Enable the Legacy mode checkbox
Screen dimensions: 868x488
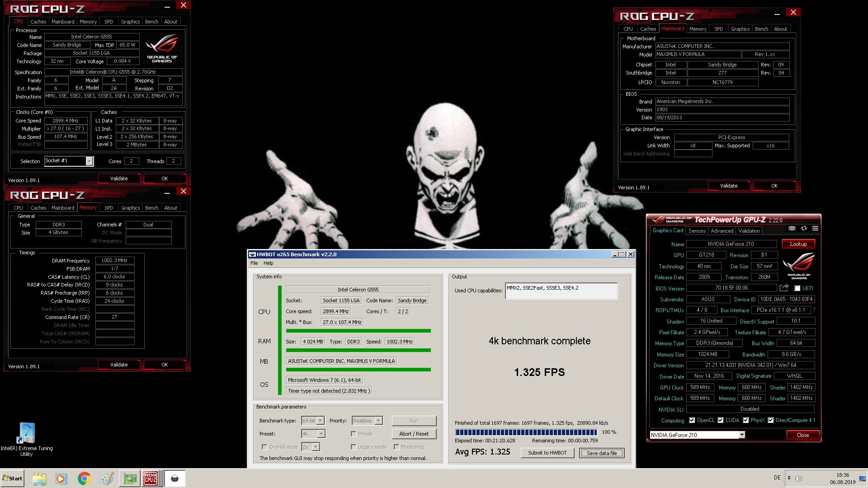click(x=354, y=447)
